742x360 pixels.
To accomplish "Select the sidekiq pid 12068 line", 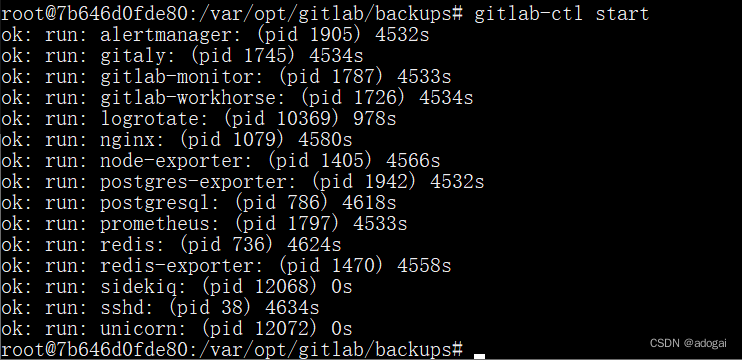I will point(177,287).
